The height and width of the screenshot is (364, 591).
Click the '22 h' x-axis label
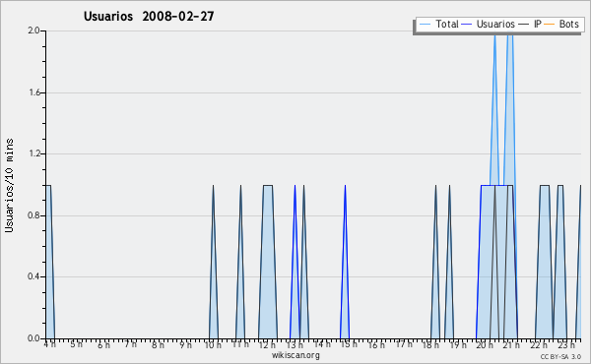[x=539, y=344]
